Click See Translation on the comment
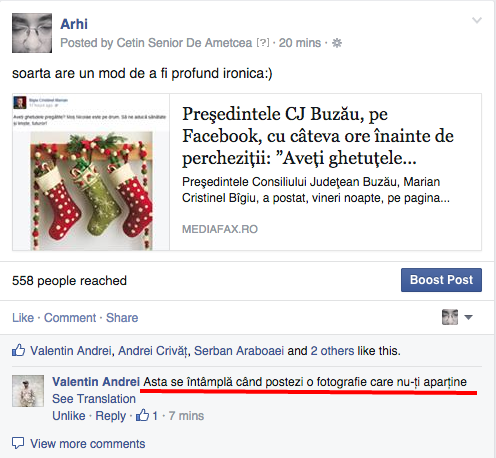The image size is (496, 458). point(94,399)
